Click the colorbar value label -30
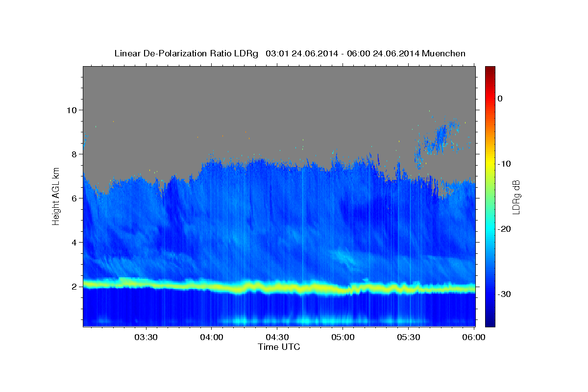Screen dimensions: 588x392 pos(505,294)
